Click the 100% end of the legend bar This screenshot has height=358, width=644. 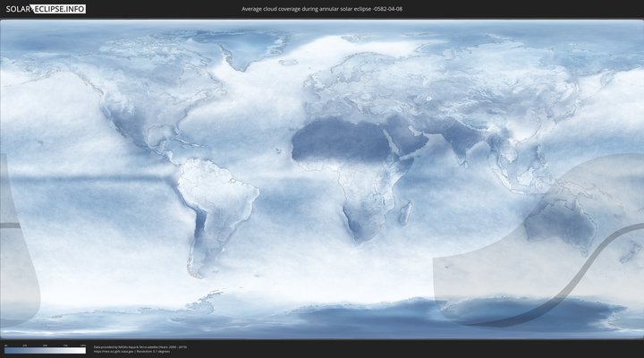pos(84,351)
